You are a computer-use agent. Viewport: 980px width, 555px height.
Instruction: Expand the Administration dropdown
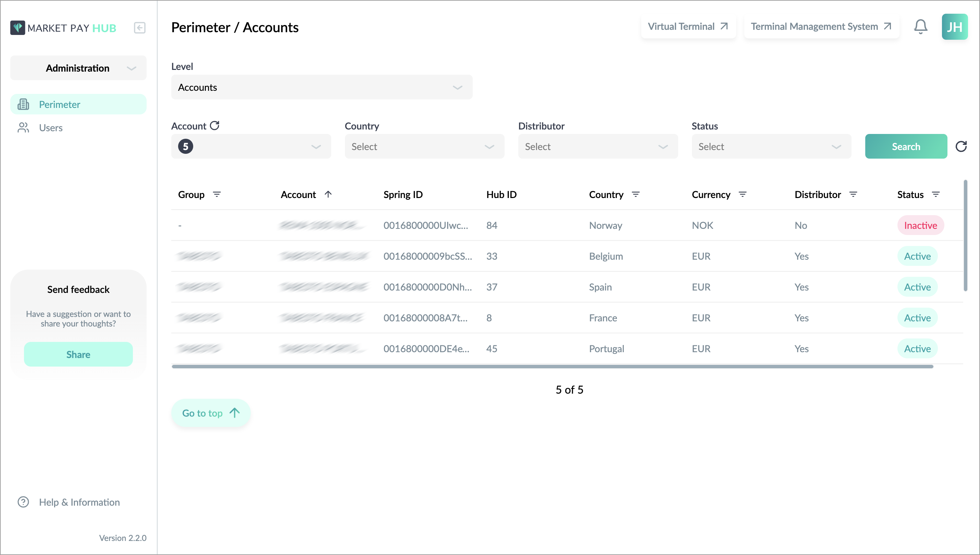coord(78,68)
